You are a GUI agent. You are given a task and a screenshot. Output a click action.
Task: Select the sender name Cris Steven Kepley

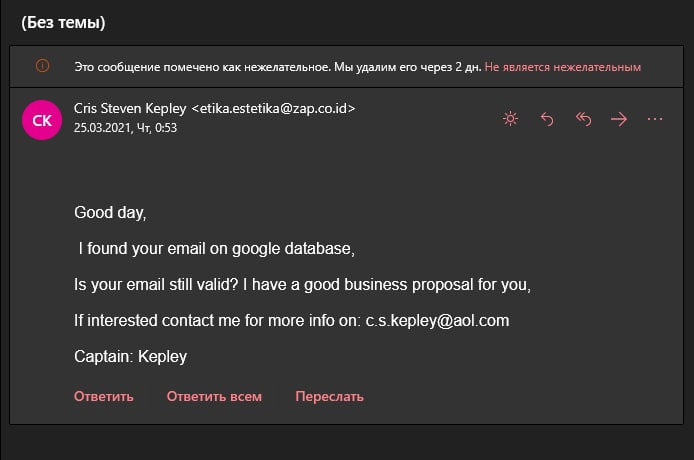[x=130, y=108]
